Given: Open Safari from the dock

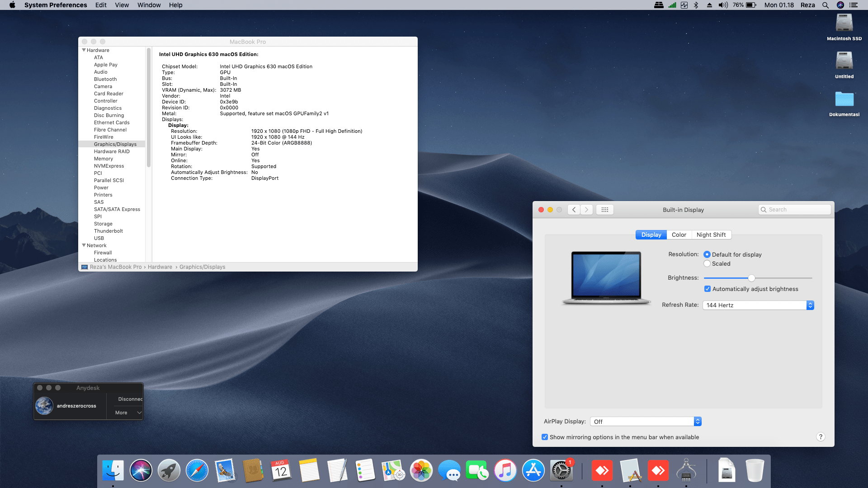Looking at the screenshot, I should (197, 470).
